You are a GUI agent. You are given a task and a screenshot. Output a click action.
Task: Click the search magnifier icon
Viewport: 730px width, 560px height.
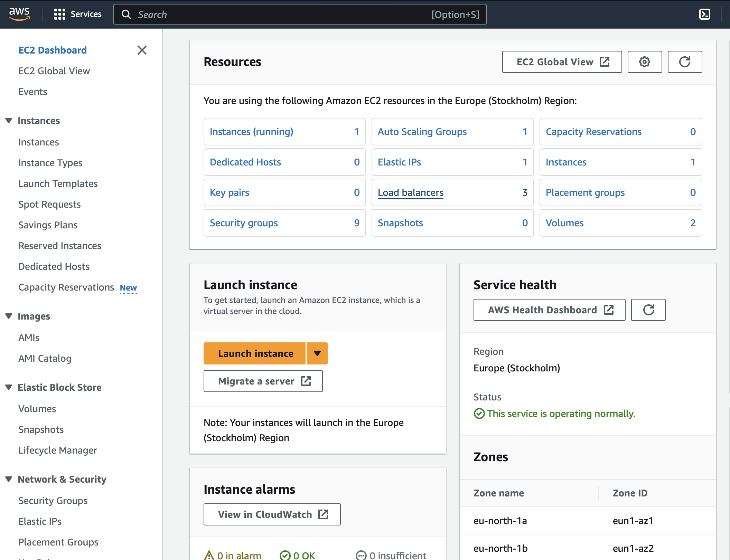(x=126, y=14)
